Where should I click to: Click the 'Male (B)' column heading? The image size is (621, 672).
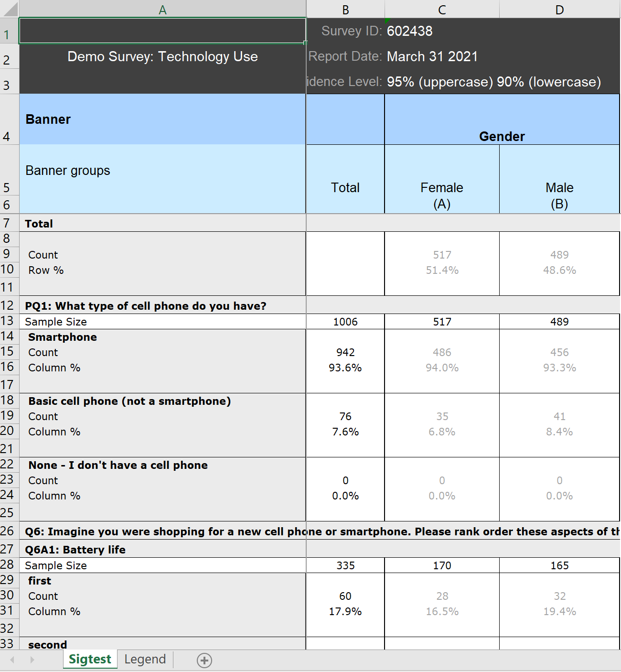point(559,179)
